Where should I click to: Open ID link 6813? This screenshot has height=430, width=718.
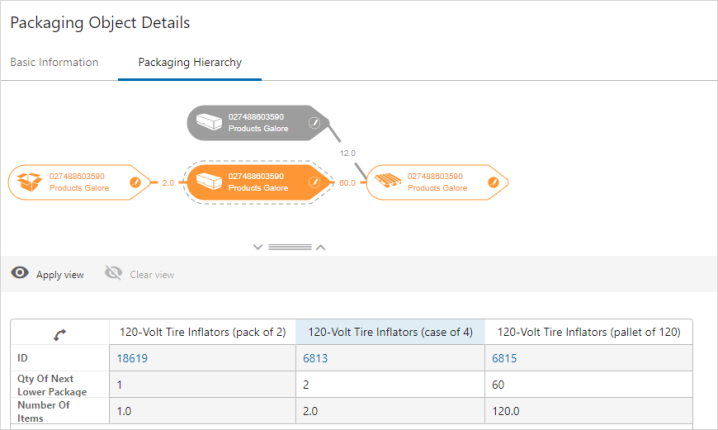point(317,357)
